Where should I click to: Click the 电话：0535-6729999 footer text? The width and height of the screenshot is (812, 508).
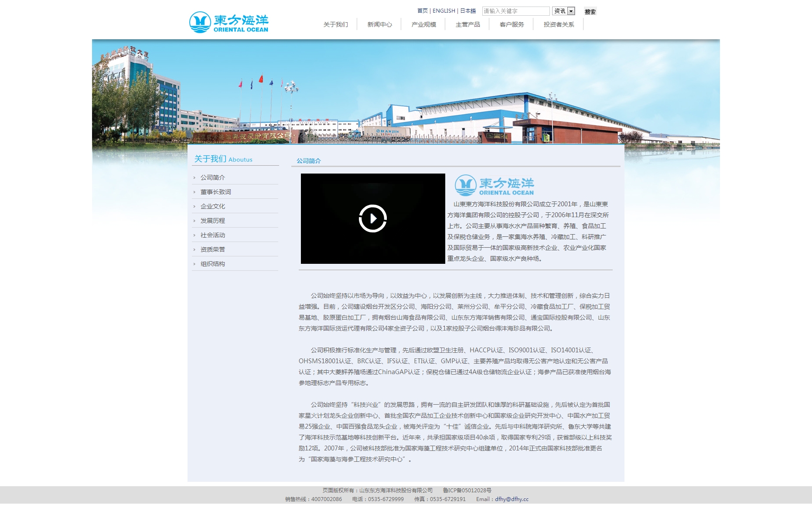pos(378,499)
